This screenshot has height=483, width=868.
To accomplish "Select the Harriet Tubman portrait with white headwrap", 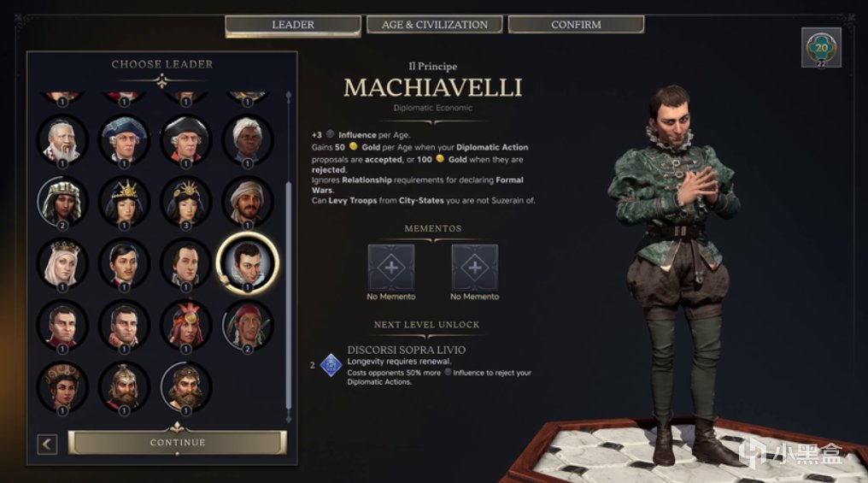I will click(x=248, y=140).
